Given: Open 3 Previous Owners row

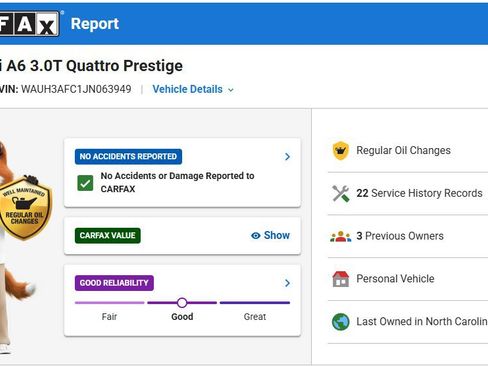Looking at the screenshot, I should tap(408, 236).
